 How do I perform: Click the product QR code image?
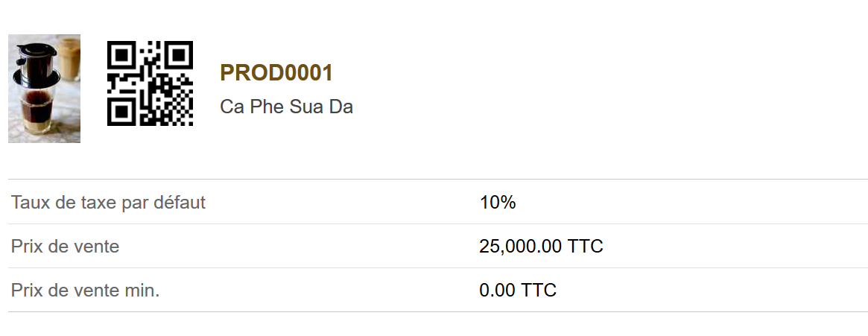[150, 83]
